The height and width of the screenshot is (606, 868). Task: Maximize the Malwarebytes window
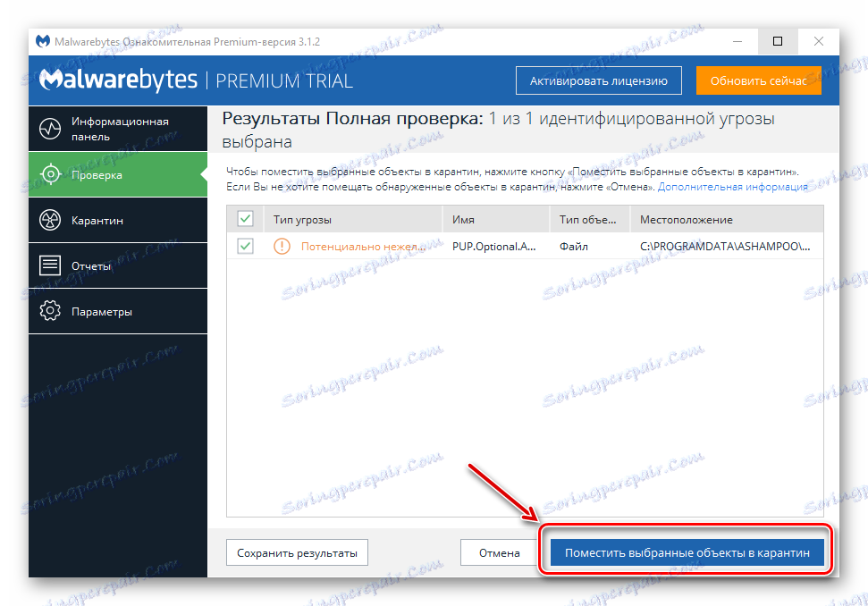click(x=778, y=41)
